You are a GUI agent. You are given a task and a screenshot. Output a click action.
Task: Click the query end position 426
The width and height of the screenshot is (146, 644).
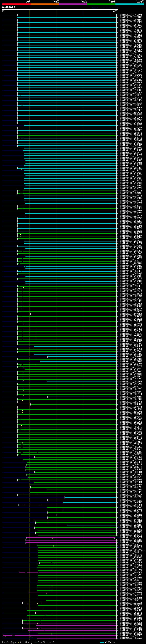[115, 11]
